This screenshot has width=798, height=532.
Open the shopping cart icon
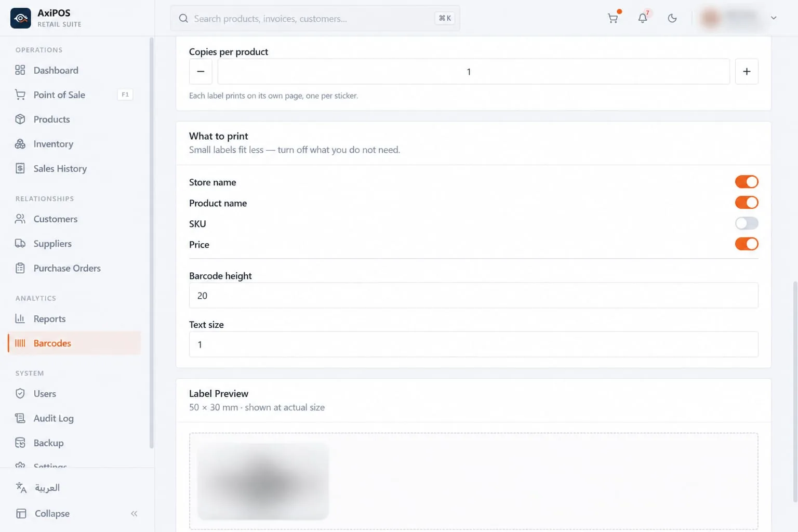[613, 18]
